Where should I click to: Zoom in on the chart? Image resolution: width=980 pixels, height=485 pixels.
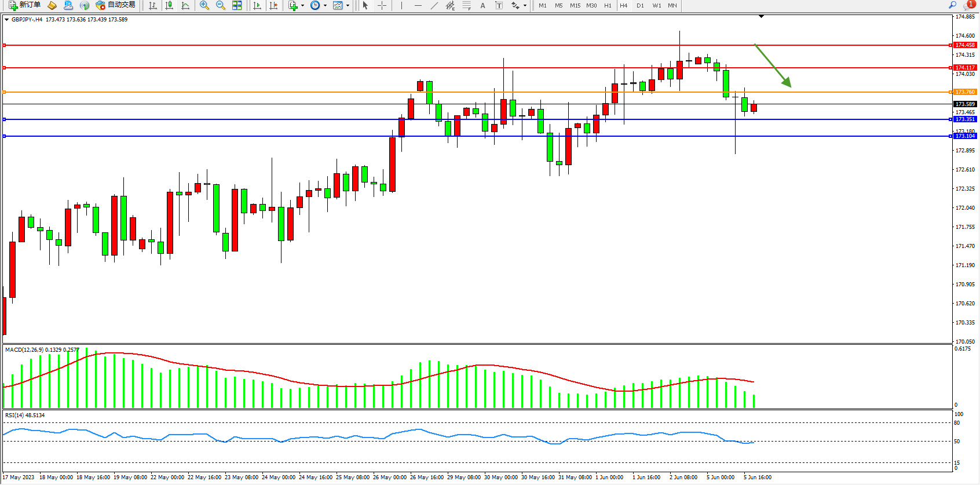pos(204,5)
